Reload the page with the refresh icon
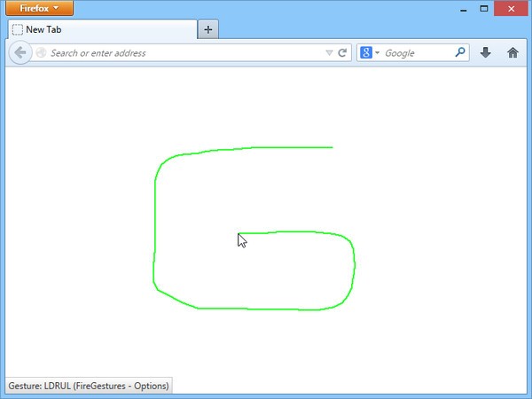The image size is (532, 399). pos(342,52)
